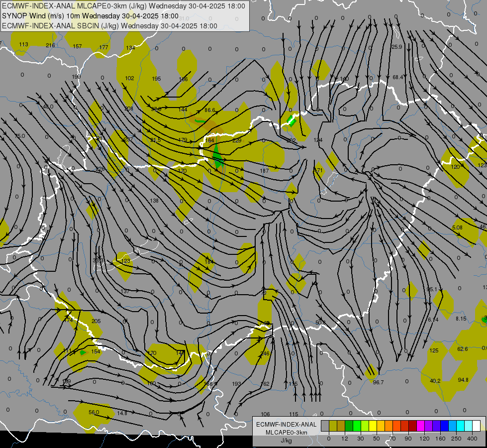Image resolution: width=487 pixels, height=448 pixels.
Task: Click the map value '216'
Action: click(x=50, y=45)
